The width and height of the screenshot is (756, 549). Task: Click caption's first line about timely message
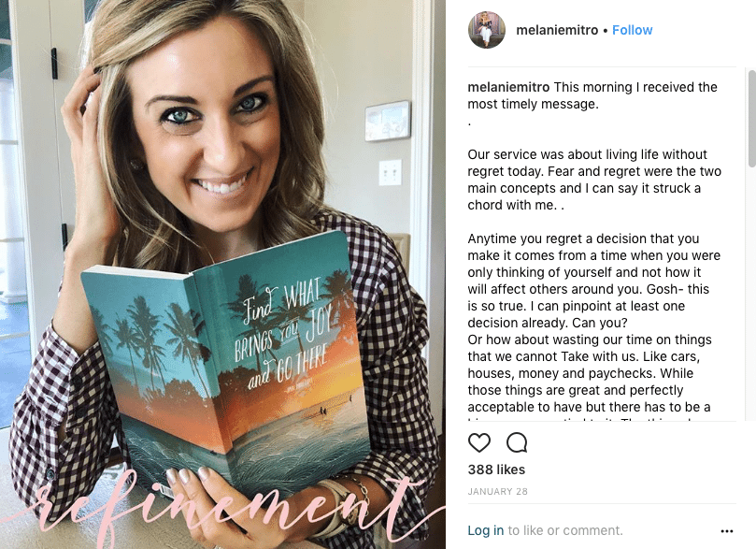point(592,95)
